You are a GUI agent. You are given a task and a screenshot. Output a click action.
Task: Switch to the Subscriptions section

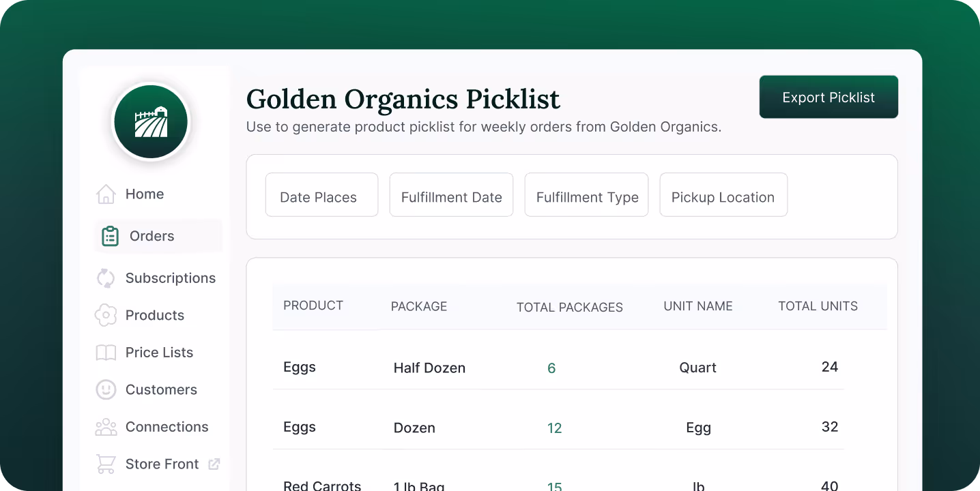[170, 278]
